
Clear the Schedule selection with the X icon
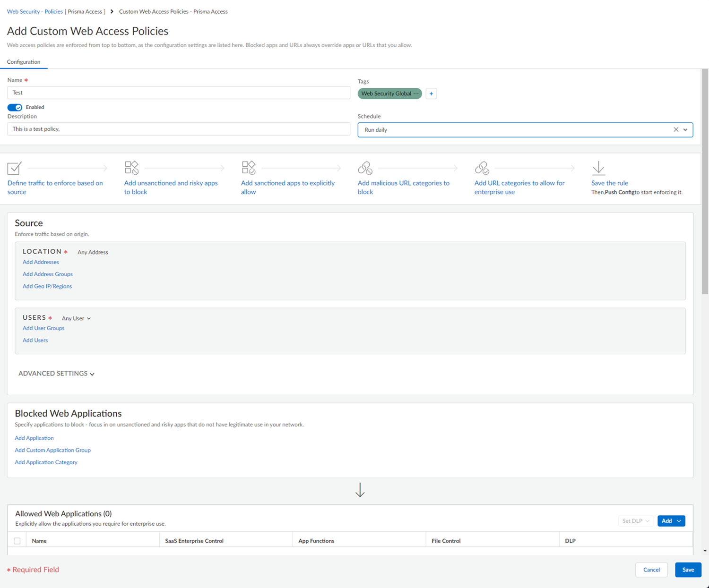675,130
